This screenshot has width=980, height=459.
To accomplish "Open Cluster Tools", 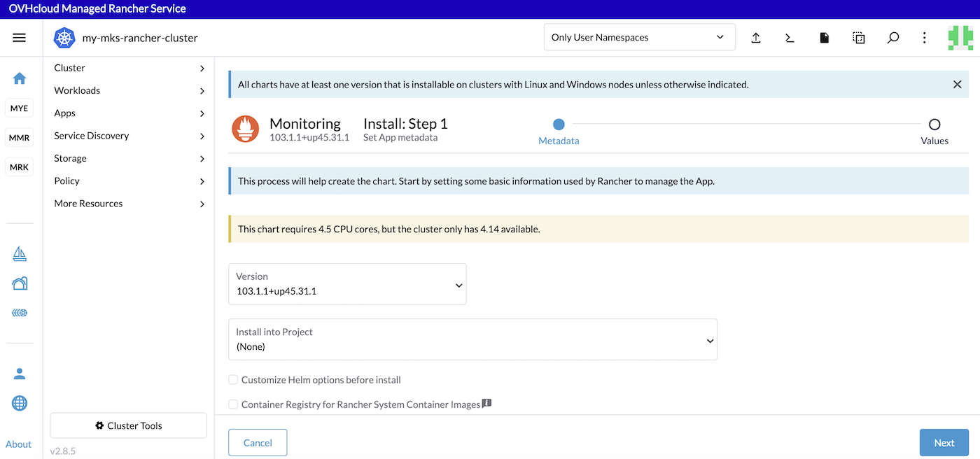I will pyautogui.click(x=128, y=425).
